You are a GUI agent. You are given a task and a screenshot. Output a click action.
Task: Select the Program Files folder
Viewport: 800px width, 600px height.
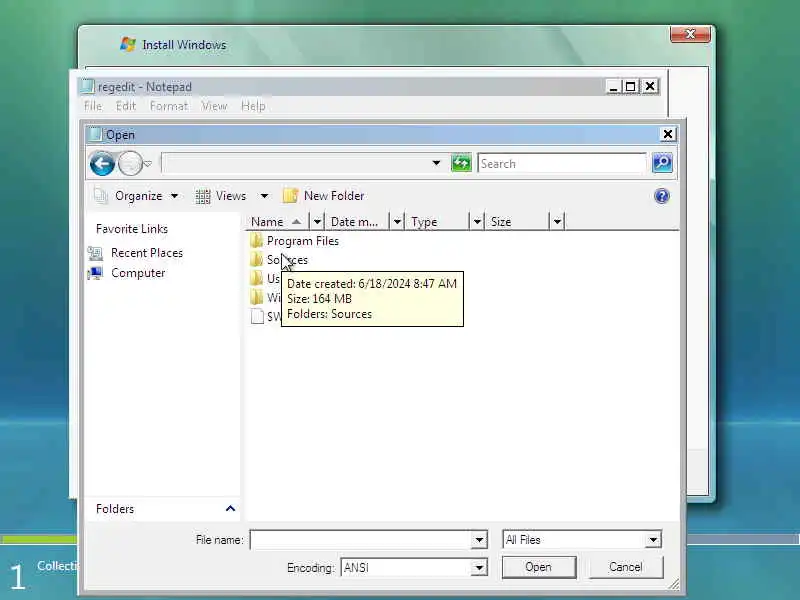[x=303, y=241]
